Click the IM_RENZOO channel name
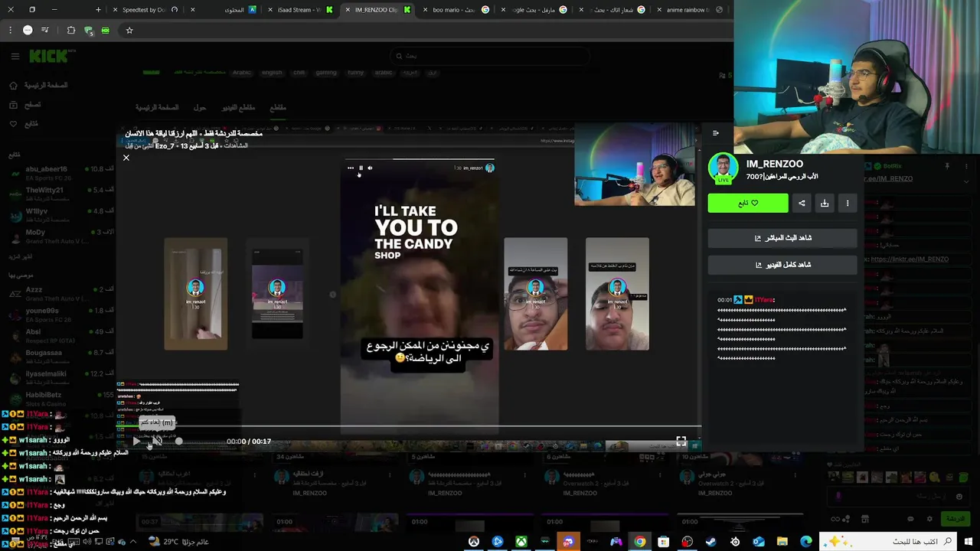The height and width of the screenshot is (551, 980). coord(775,164)
